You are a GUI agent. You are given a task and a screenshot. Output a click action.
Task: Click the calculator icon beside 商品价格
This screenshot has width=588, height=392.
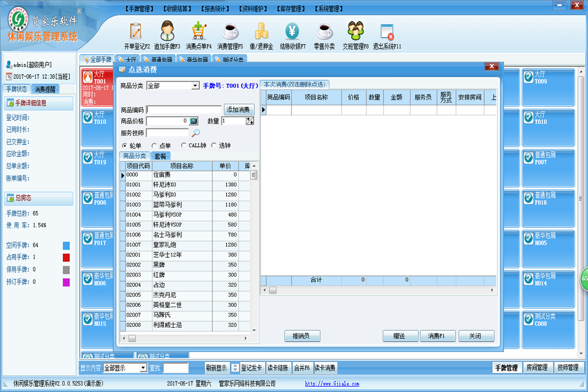click(193, 121)
